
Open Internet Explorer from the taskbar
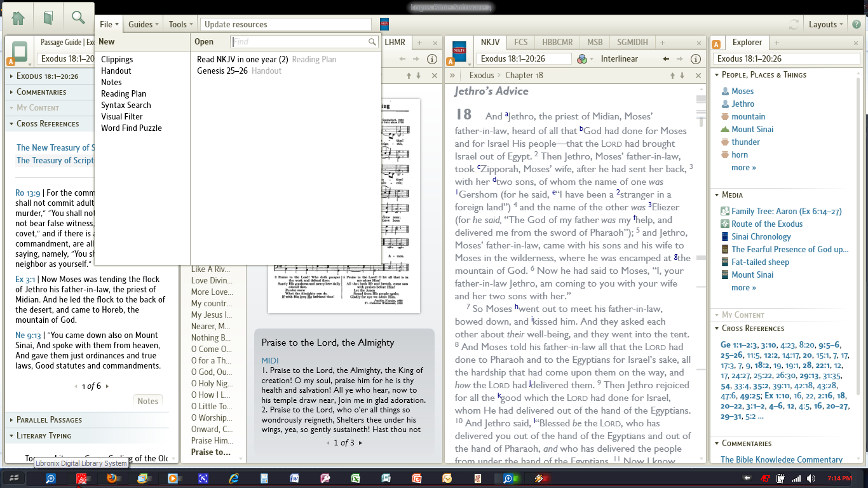coord(234,478)
